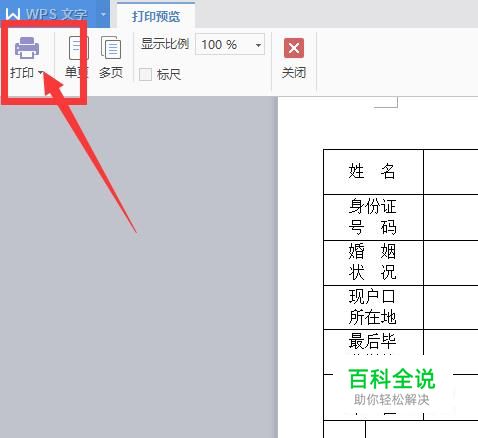Switch to multi-page 多页 view
Image resolution: width=478 pixels, height=438 pixels.
pyautogui.click(x=111, y=57)
